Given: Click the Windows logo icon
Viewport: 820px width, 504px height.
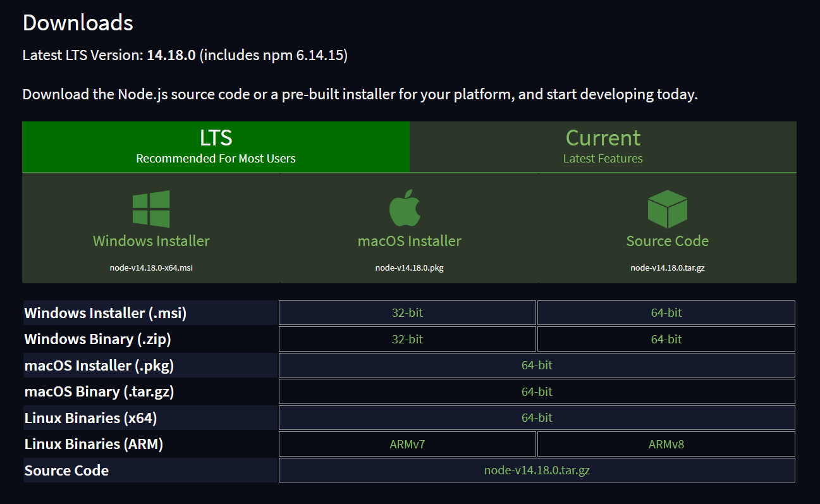Looking at the screenshot, I should pyautogui.click(x=151, y=209).
